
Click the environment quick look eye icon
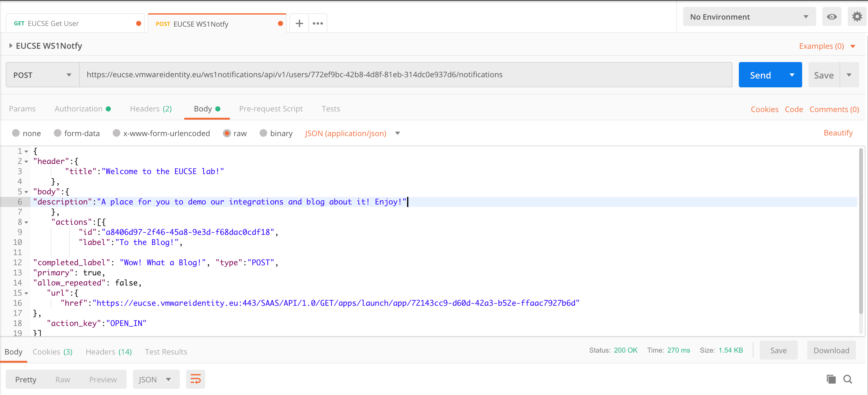pyautogui.click(x=832, y=17)
